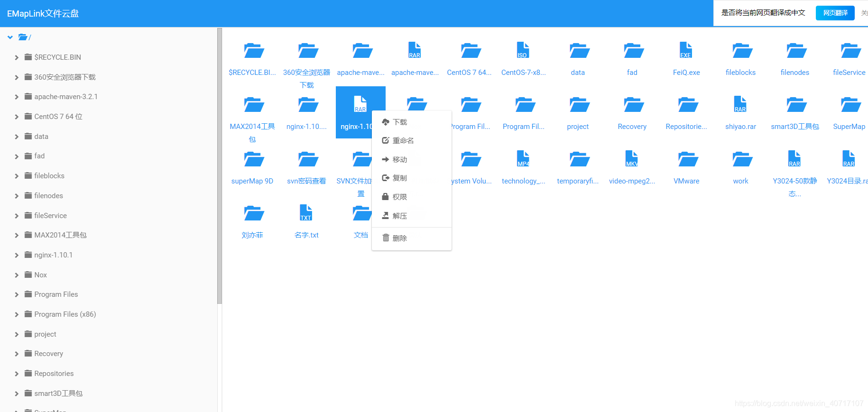Open the 360安全浏览器下载 folder in grid
This screenshot has height=412, width=868.
(308, 50)
